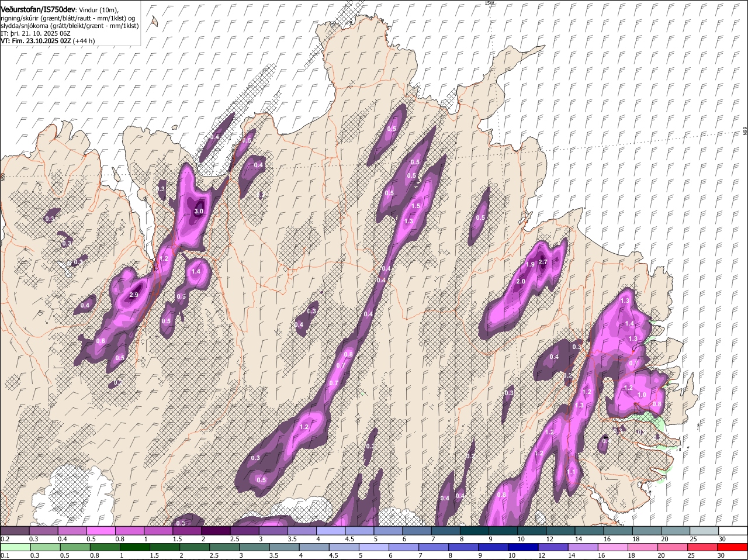Viewport: 748px width, 560px height.
Task: Pick the 8 swatch in purple legend row
Action: pyautogui.click(x=475, y=530)
